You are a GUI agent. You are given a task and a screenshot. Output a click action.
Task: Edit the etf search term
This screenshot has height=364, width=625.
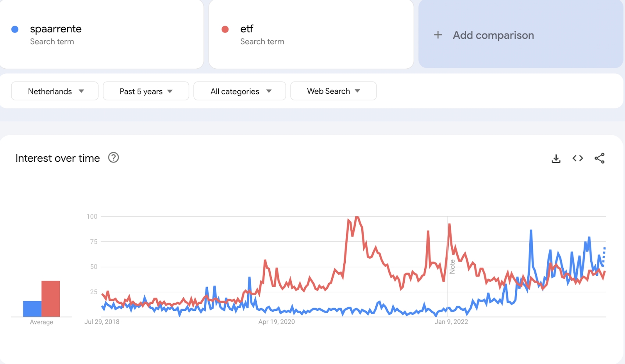(247, 29)
